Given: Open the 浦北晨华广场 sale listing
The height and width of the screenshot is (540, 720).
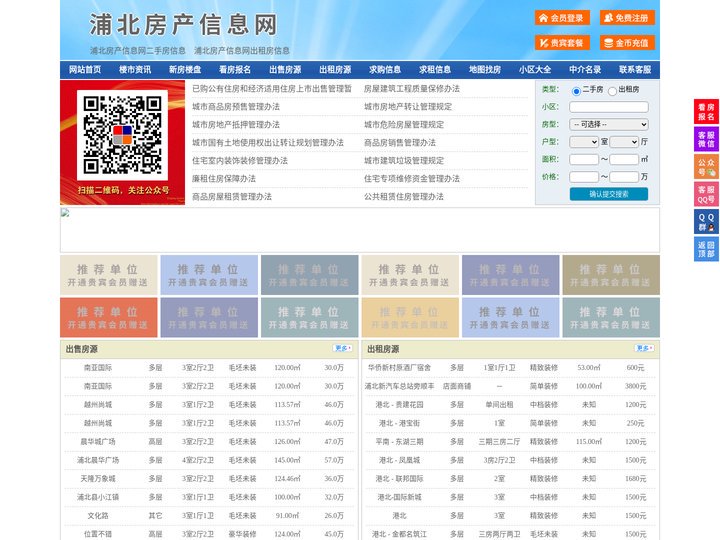Looking at the screenshot, I should [x=98, y=460].
